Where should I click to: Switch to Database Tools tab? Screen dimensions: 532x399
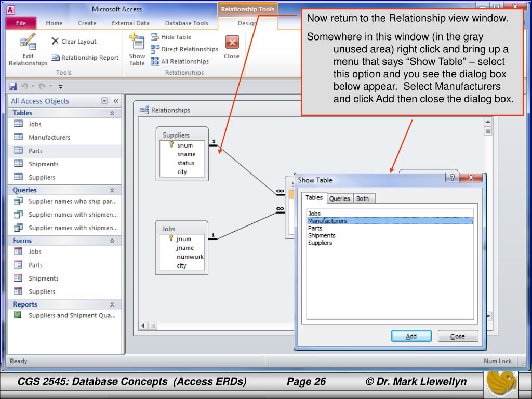tap(187, 23)
